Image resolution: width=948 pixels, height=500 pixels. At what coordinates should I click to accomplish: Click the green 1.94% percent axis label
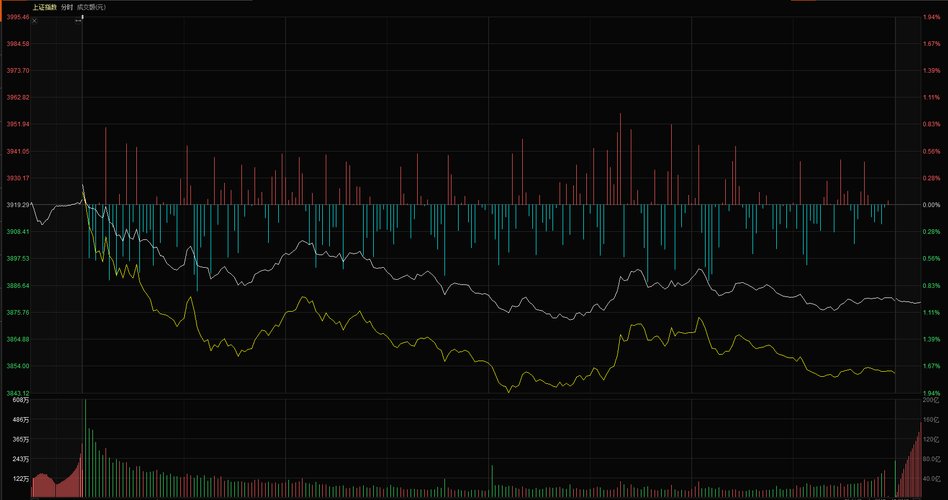pos(932,392)
